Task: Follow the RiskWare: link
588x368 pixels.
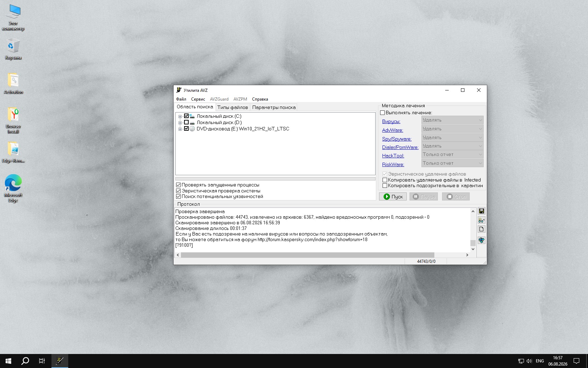Action: tap(393, 164)
